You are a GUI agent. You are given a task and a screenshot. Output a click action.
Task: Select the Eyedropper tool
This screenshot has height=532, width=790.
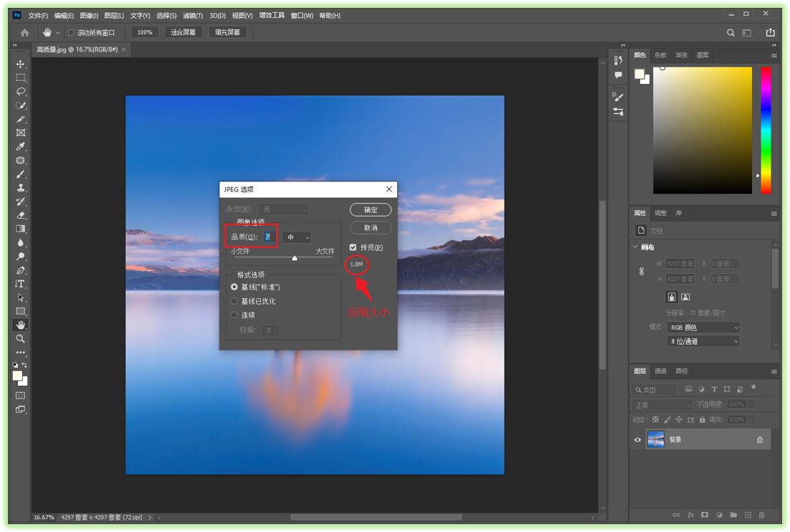[x=21, y=146]
